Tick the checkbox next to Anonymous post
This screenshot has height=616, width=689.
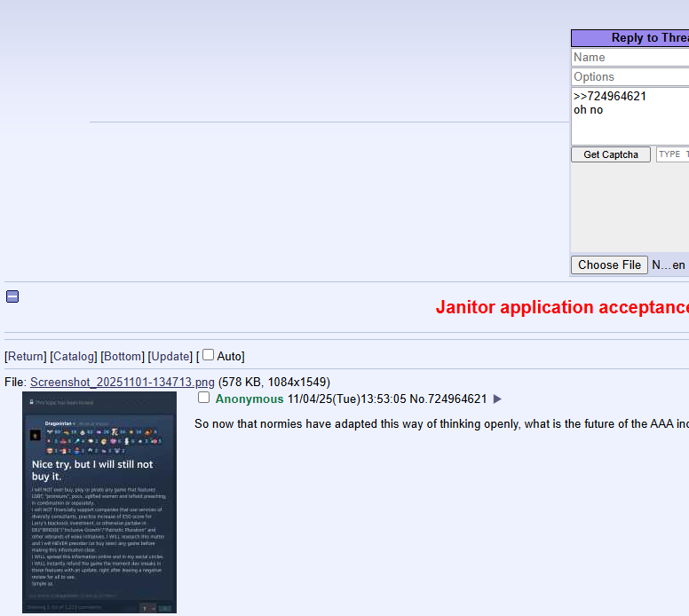coord(203,398)
